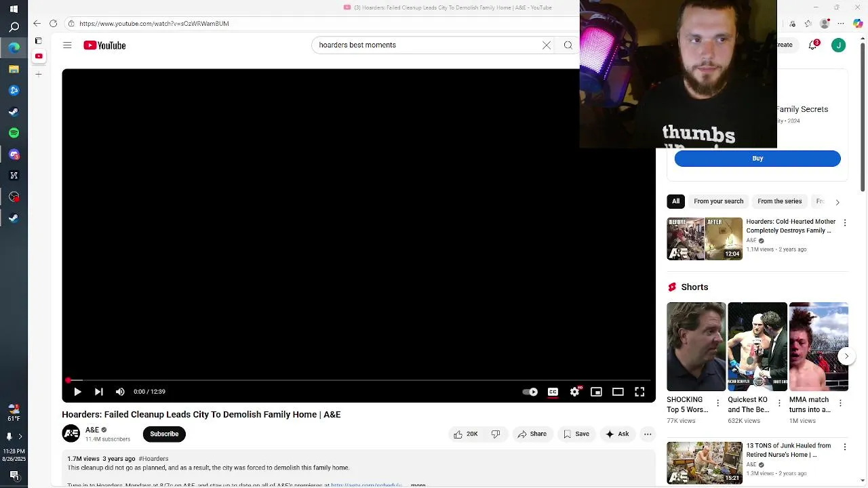The width and height of the screenshot is (868, 488).
Task: Open the A&E channel avatar
Action: click(x=71, y=434)
